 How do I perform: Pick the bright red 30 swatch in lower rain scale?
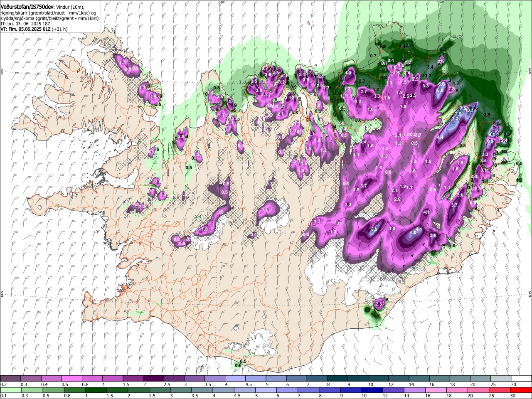coord(521,390)
